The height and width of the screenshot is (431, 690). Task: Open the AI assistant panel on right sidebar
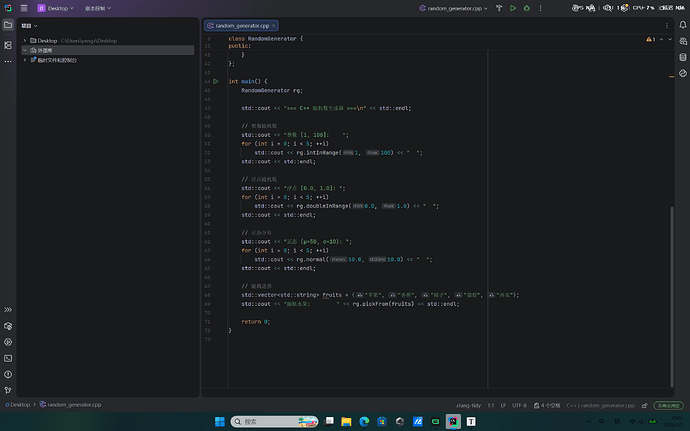(x=683, y=41)
